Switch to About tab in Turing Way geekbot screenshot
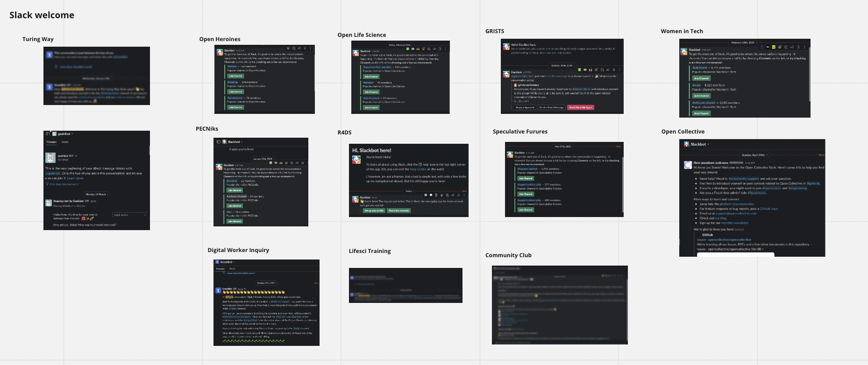Screen dimensions: 868x365 65,142
